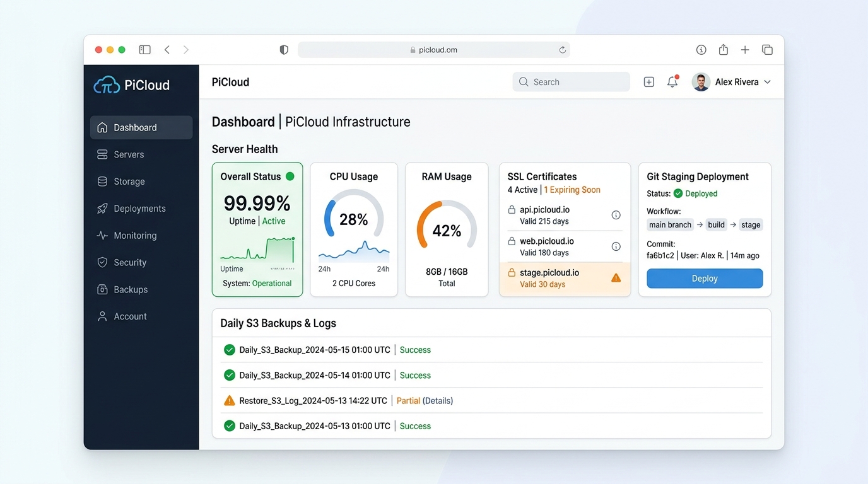The image size is (868, 484).
Task: Click the "1 Expiring Soon" text
Action: point(572,190)
